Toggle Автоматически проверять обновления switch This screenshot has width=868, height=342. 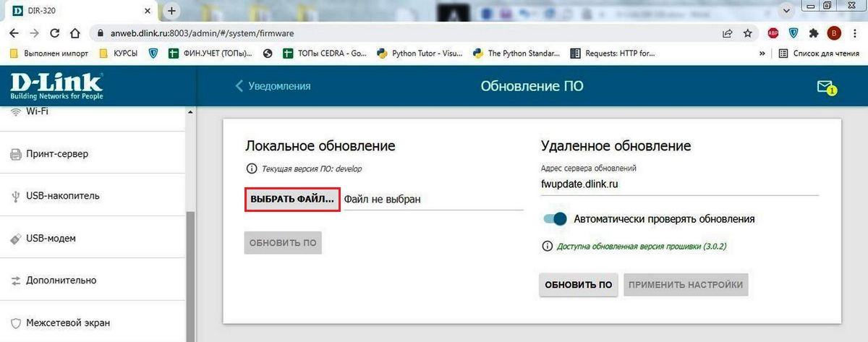pyautogui.click(x=555, y=218)
